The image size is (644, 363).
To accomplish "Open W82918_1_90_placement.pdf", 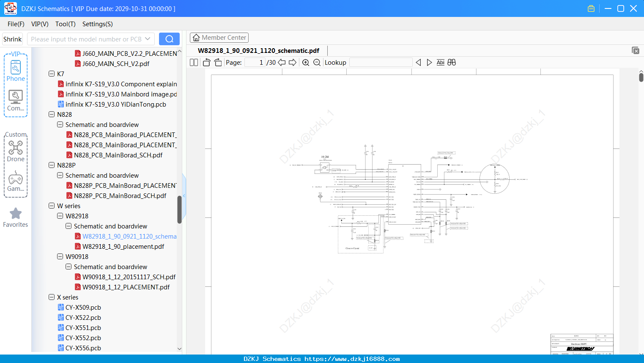I will point(123,246).
